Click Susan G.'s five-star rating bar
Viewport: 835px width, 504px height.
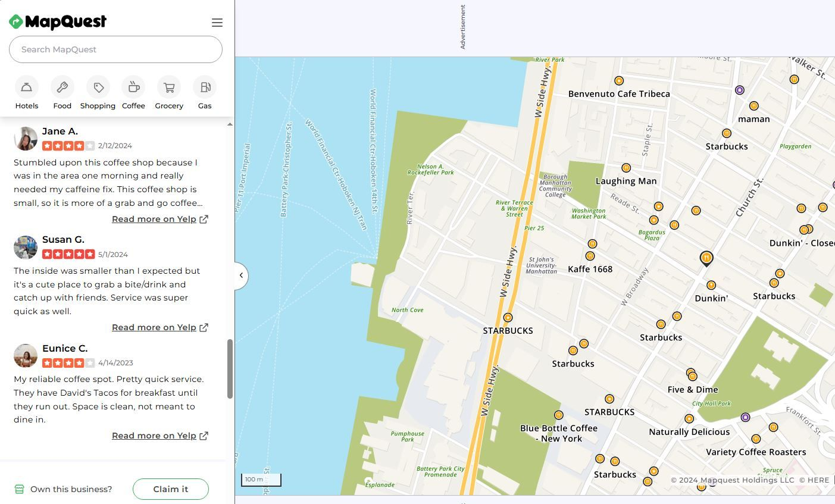(x=68, y=254)
